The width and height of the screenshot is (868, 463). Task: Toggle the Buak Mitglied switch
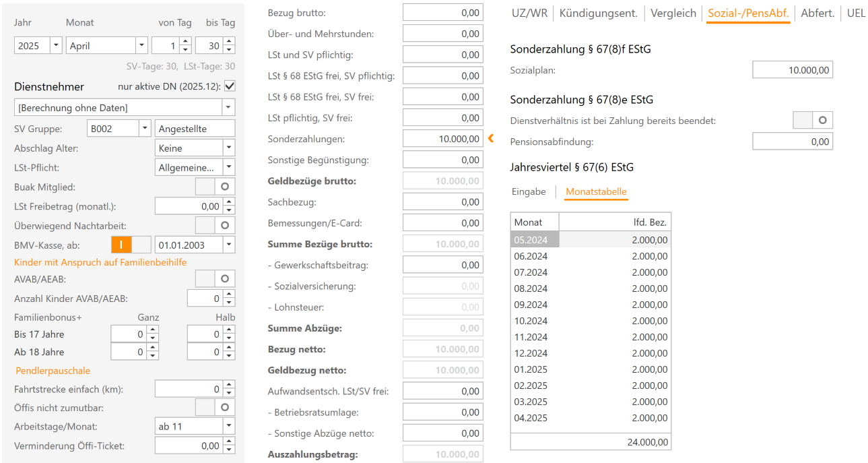(x=215, y=187)
